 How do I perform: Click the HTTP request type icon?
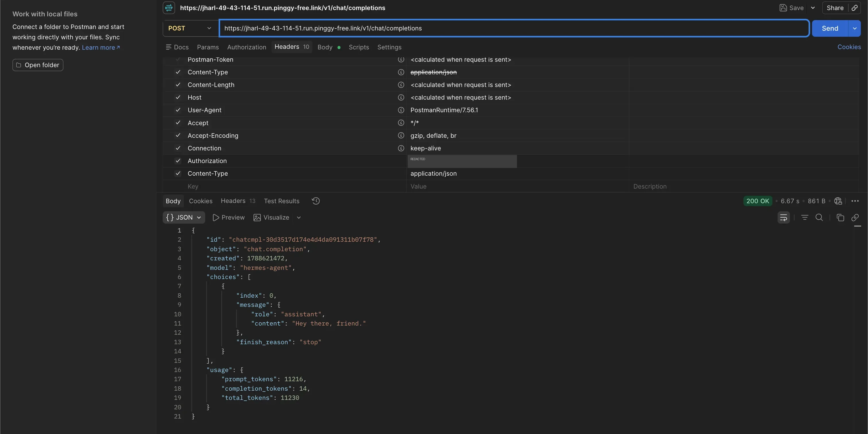(x=169, y=8)
